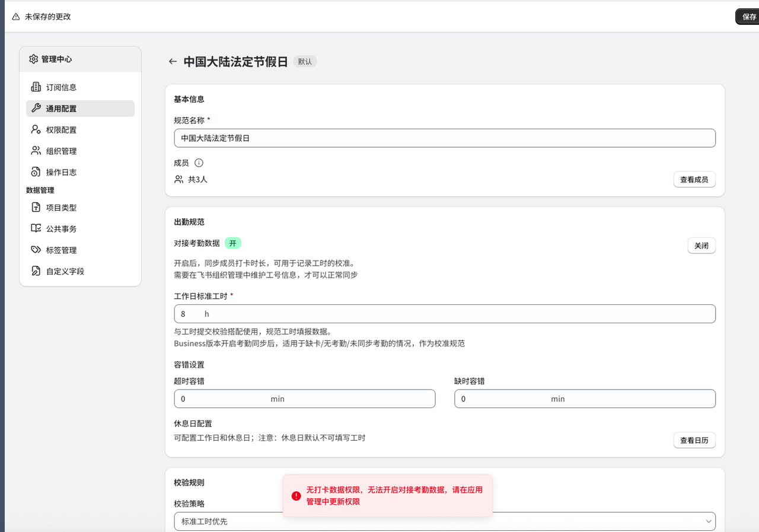Click 查看日历 to view calendar
The image size is (759, 532).
click(x=694, y=440)
